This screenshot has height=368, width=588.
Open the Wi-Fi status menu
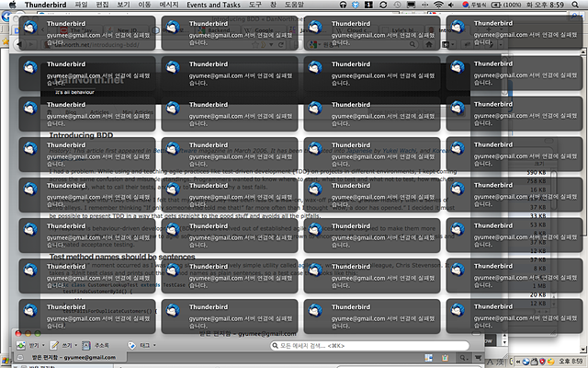point(438,5)
